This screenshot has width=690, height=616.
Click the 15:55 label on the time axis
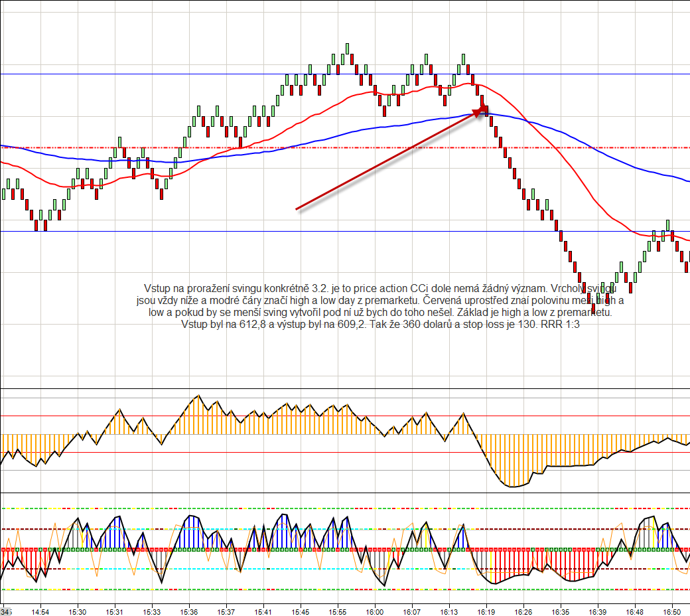coord(338,611)
